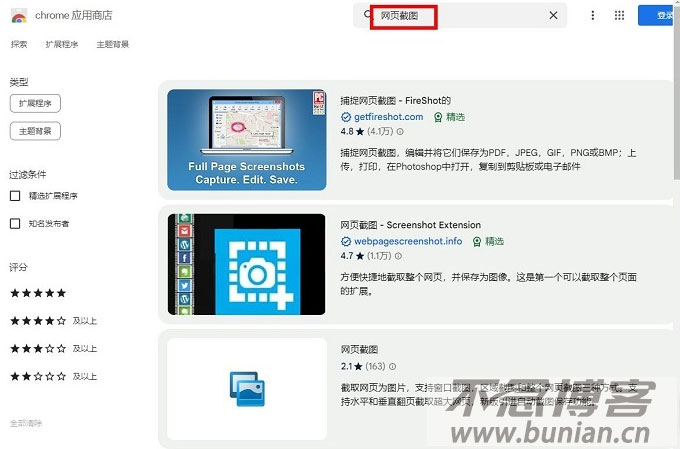Clear the search box with the X icon

553,16
